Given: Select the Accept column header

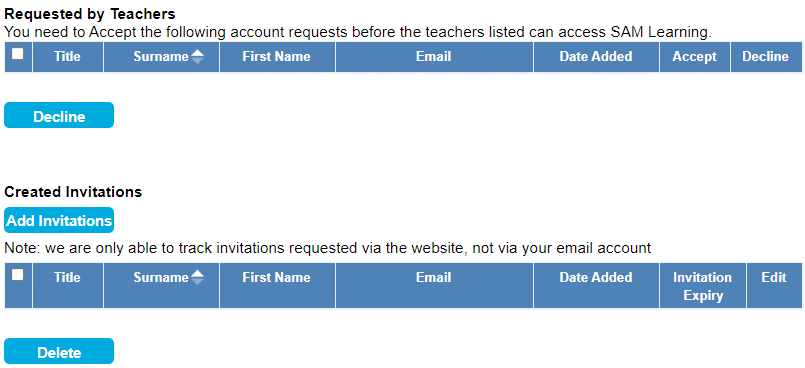Looking at the screenshot, I should [x=695, y=57].
